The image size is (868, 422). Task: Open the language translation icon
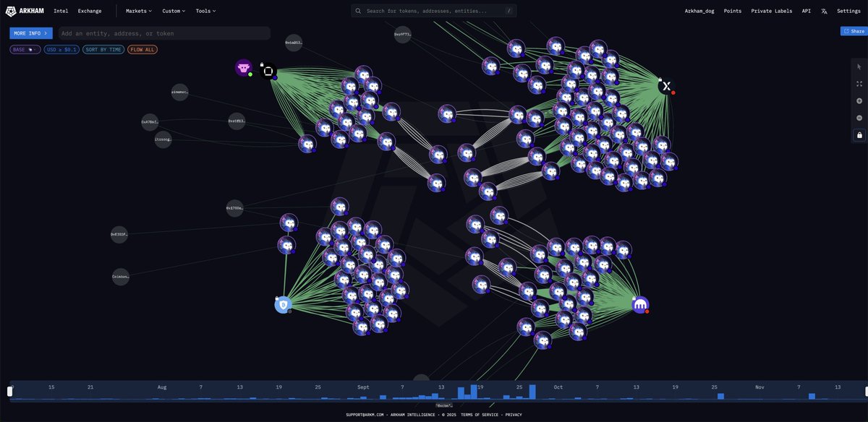824,11
